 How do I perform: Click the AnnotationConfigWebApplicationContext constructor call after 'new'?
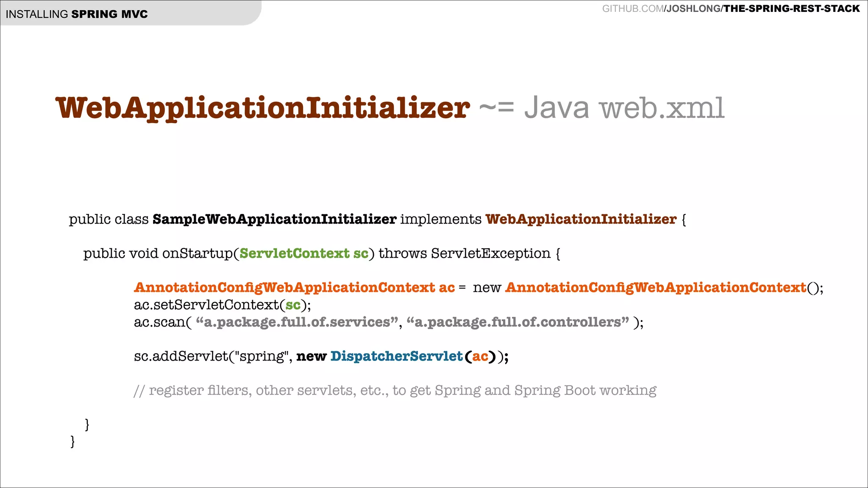655,288
